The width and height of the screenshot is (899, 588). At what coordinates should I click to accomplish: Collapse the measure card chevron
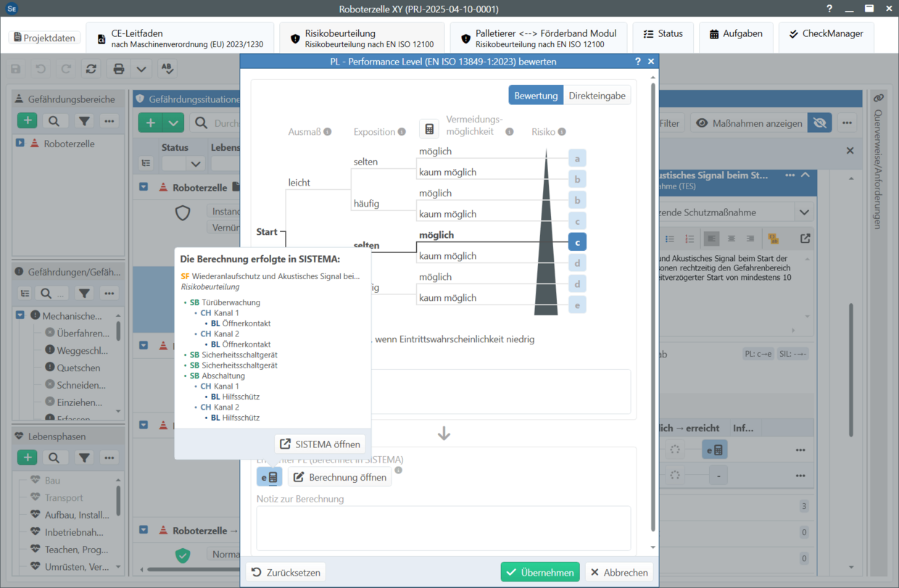pos(805,175)
